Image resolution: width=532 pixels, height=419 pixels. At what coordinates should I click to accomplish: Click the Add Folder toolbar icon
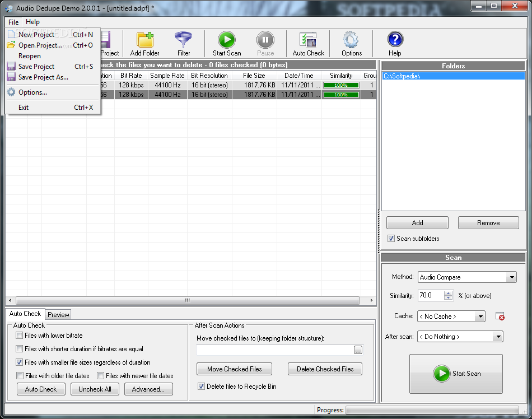pyautogui.click(x=145, y=44)
